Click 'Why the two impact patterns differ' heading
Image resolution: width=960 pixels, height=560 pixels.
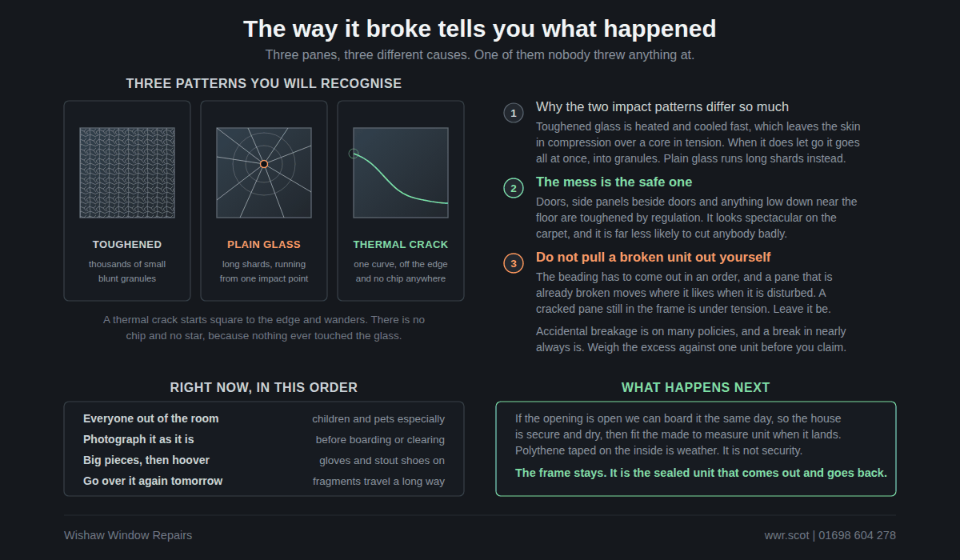pos(662,106)
